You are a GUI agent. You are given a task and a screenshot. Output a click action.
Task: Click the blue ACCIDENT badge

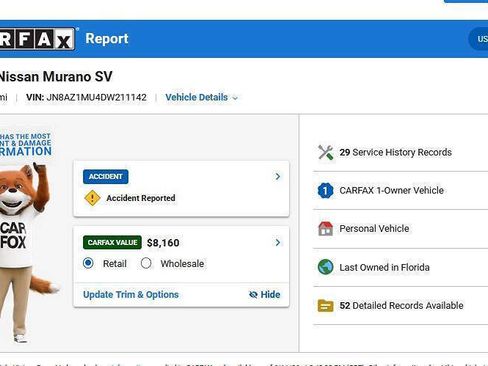point(106,177)
